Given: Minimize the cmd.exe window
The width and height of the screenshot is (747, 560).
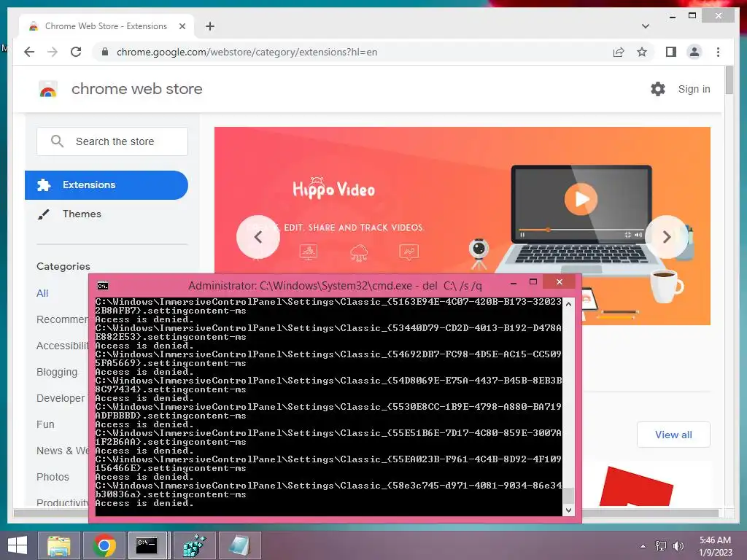Looking at the screenshot, I should [513, 283].
